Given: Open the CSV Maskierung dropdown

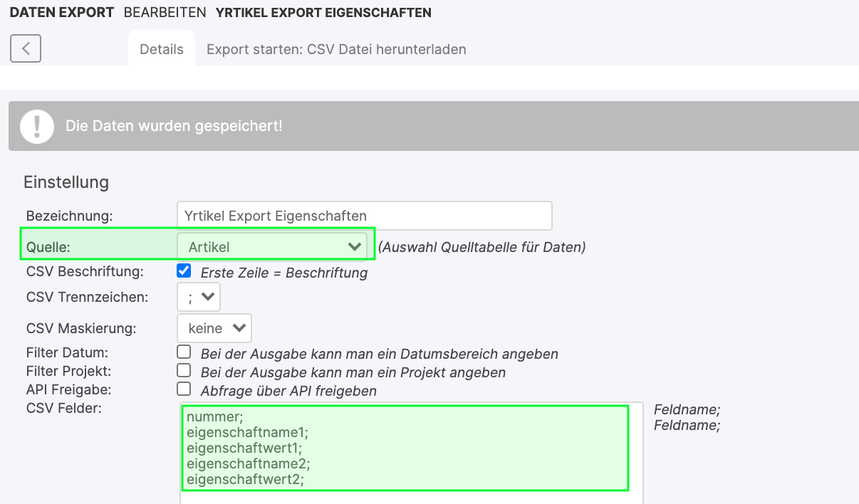Looking at the screenshot, I should [x=214, y=328].
